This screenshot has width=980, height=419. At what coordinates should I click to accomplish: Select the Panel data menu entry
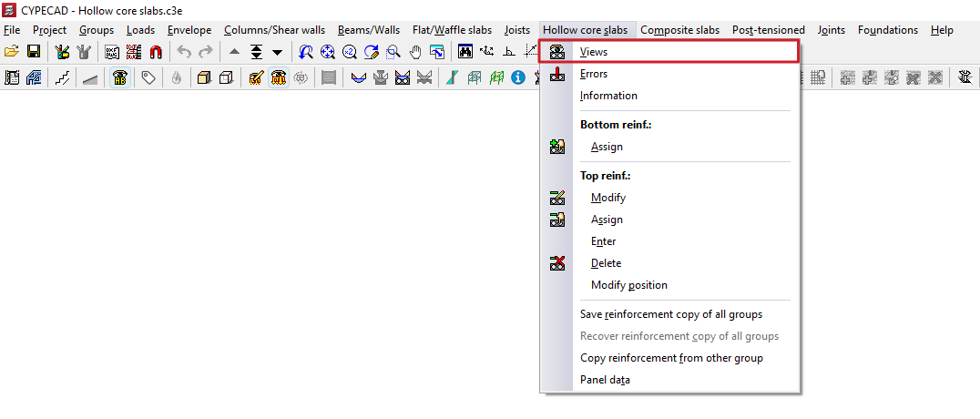[x=669, y=380]
